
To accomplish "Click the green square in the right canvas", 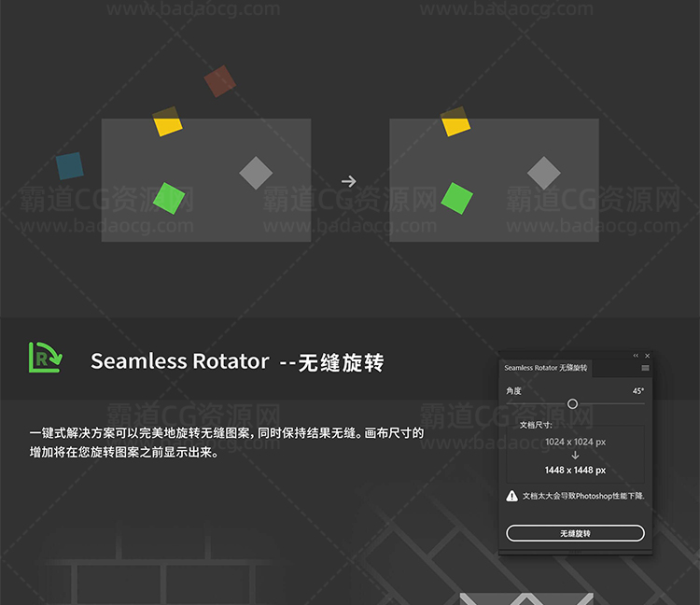I will (x=456, y=198).
